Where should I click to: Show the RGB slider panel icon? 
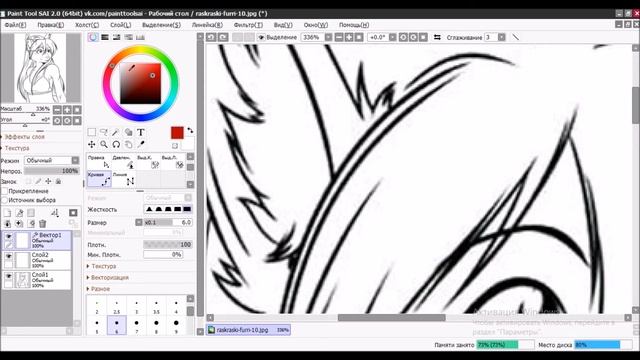click(x=105, y=37)
